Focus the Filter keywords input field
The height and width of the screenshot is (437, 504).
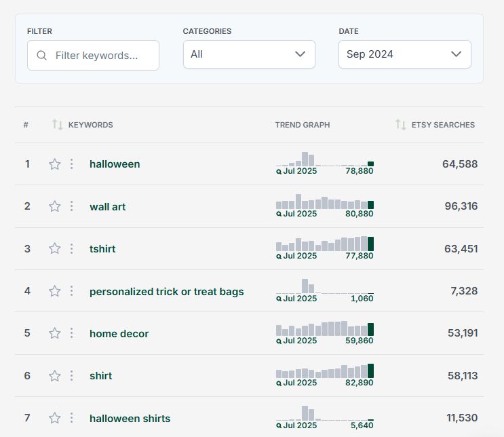(x=102, y=56)
